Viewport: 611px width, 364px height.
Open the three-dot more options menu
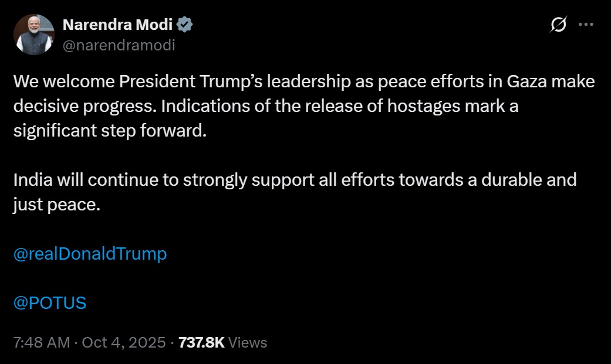tap(586, 25)
